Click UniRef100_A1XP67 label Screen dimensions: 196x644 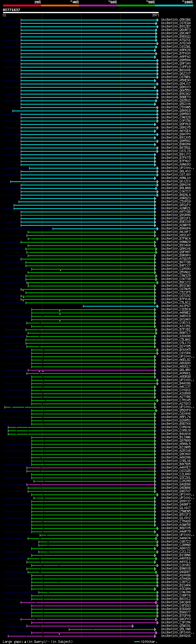[176, 306]
